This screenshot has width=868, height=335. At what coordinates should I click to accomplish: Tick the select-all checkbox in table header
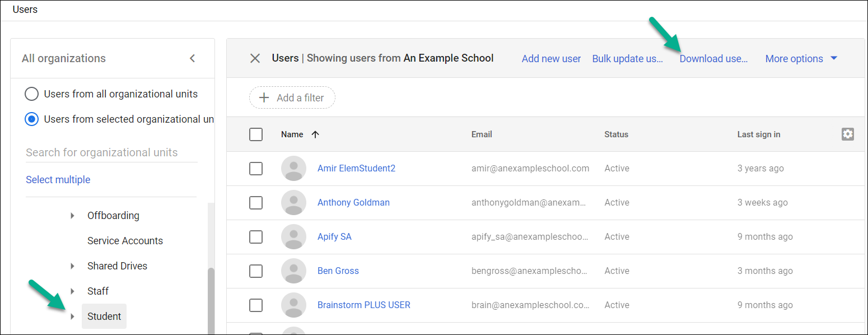tap(256, 134)
